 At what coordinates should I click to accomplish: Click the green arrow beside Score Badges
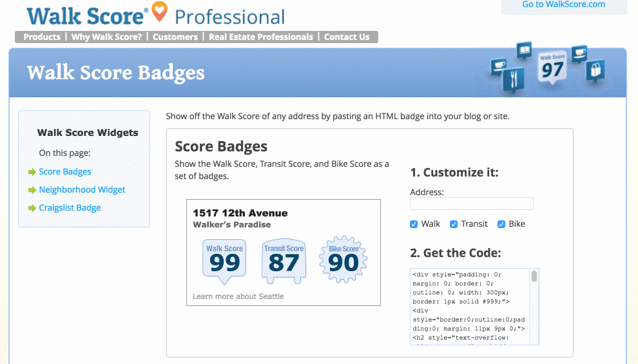[32, 172]
